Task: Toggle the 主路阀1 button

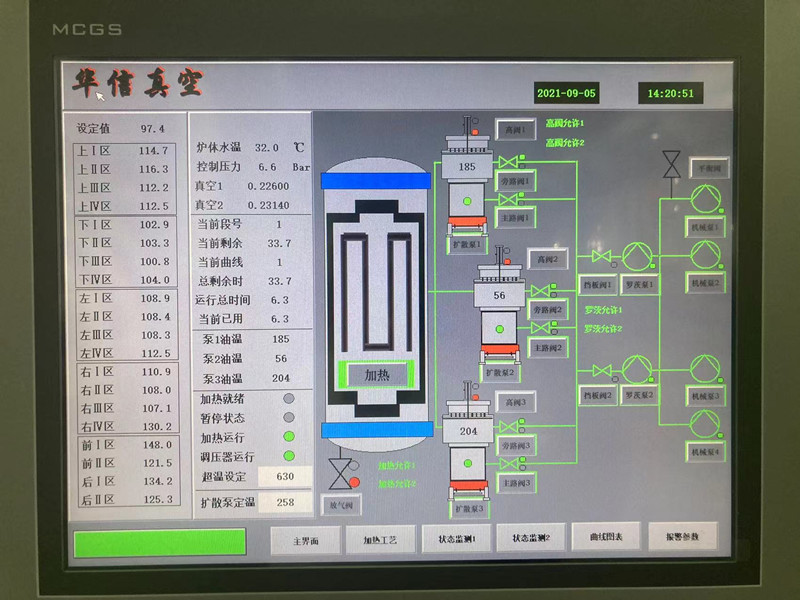Action: 516,218
